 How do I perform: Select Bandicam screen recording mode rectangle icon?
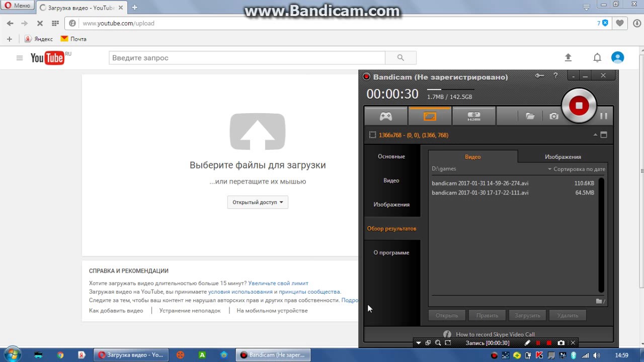(430, 116)
